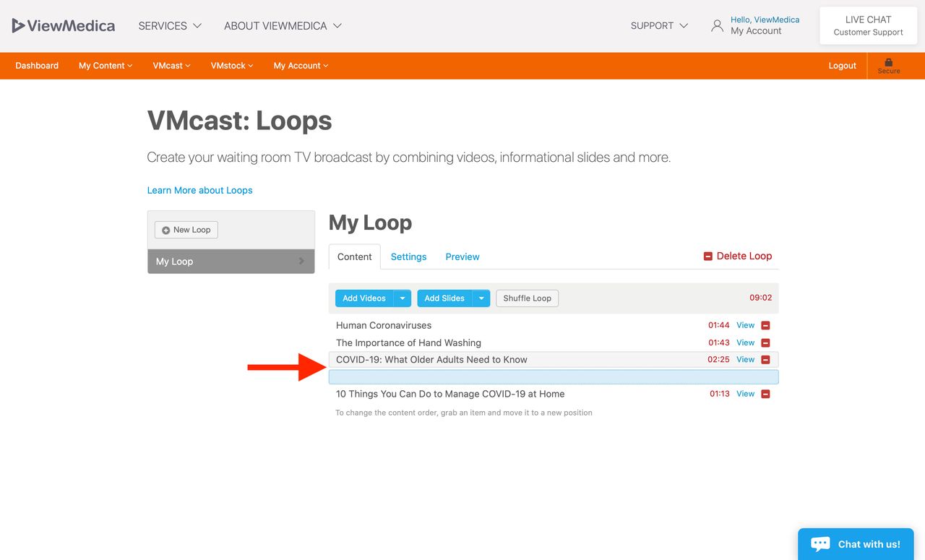
Task: Click View link for Human Coronaviruses
Action: point(745,325)
